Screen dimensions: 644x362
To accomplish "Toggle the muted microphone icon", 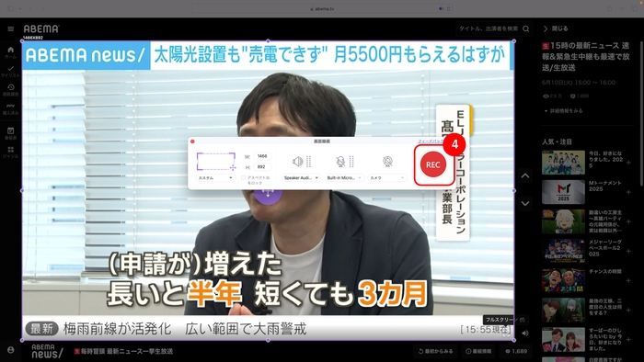I will point(340,162).
